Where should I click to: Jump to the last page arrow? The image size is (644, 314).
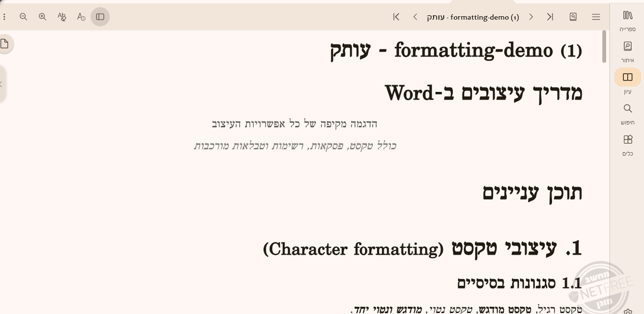click(550, 17)
